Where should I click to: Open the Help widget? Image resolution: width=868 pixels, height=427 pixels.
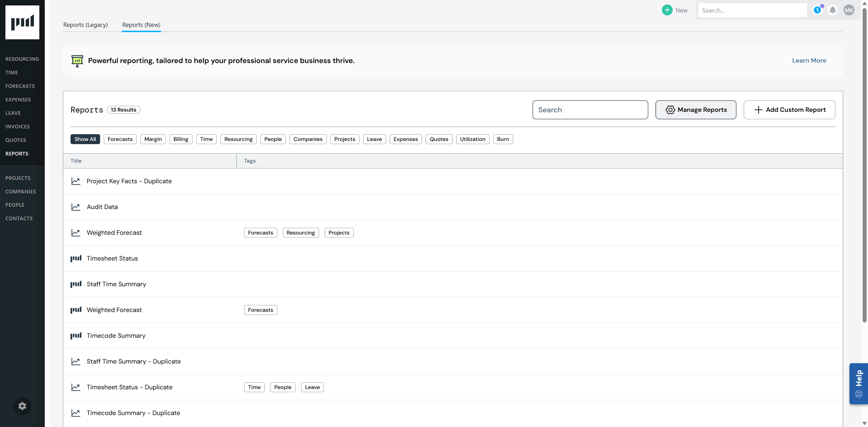pyautogui.click(x=859, y=384)
